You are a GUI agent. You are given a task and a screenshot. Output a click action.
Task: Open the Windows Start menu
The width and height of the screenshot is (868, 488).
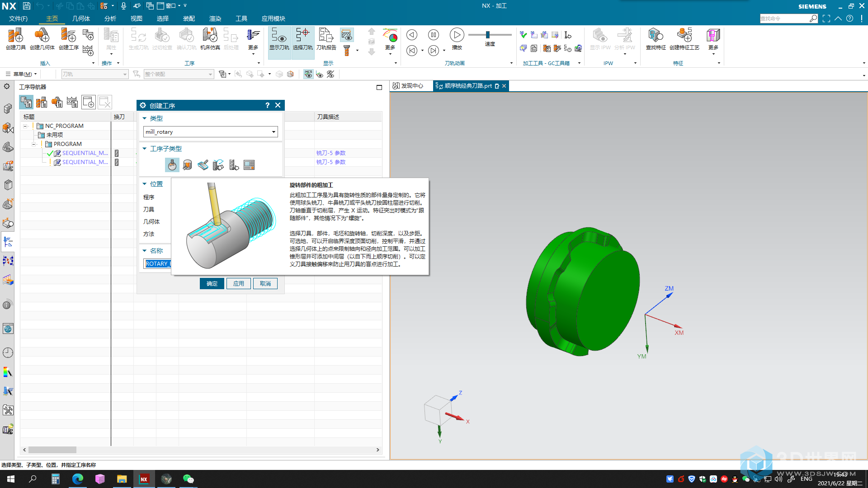(x=11, y=479)
